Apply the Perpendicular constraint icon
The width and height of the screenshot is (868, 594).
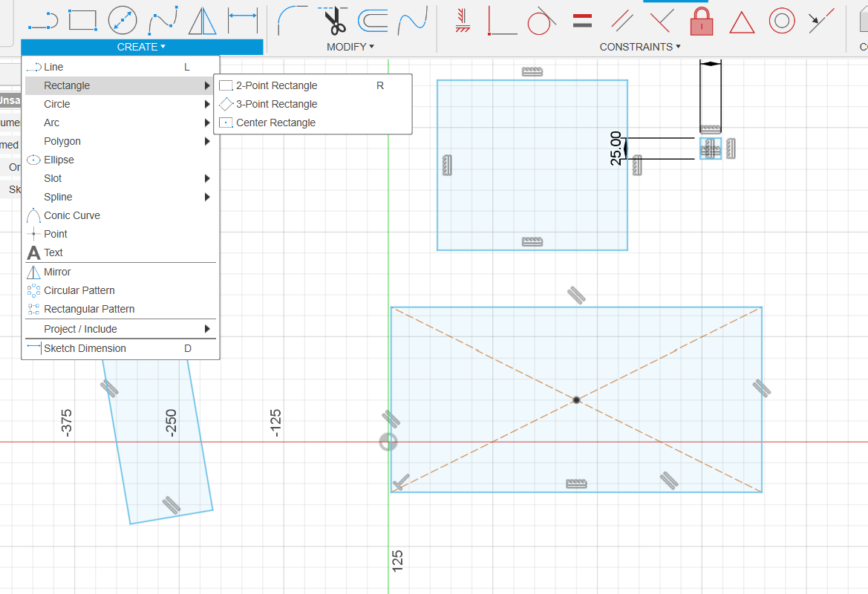coord(662,21)
